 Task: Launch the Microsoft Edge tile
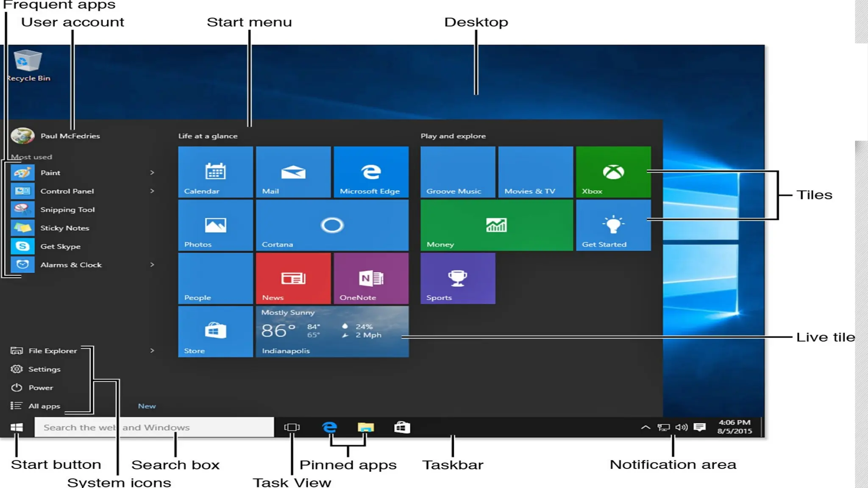pyautogui.click(x=371, y=172)
